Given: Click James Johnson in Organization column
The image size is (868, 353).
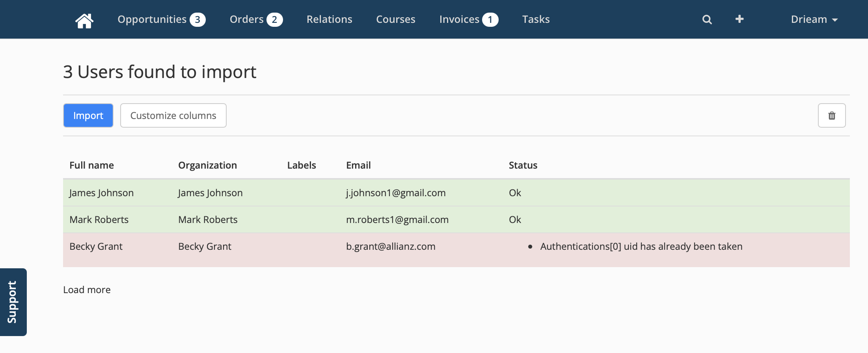Looking at the screenshot, I should pos(210,193).
